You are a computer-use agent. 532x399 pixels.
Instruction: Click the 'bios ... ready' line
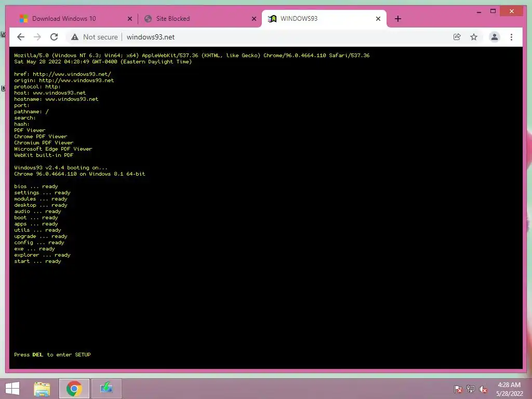point(36,187)
